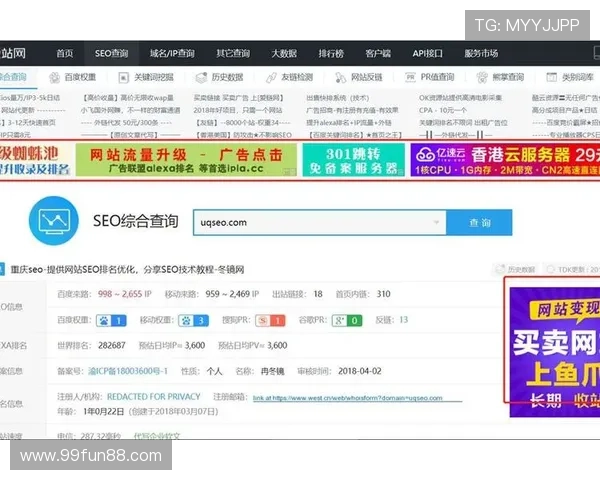Open the 首页 menu item

[65, 54]
